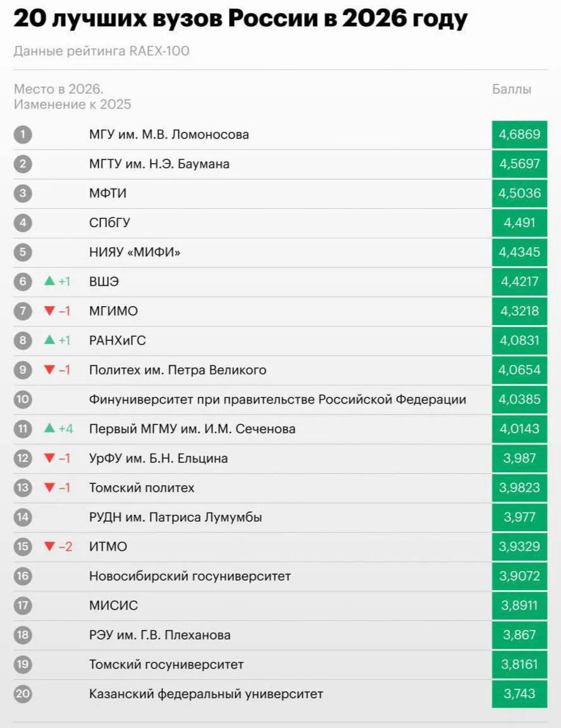Click the rank 15 circle badge
The image size is (561, 728).
pyautogui.click(x=23, y=546)
